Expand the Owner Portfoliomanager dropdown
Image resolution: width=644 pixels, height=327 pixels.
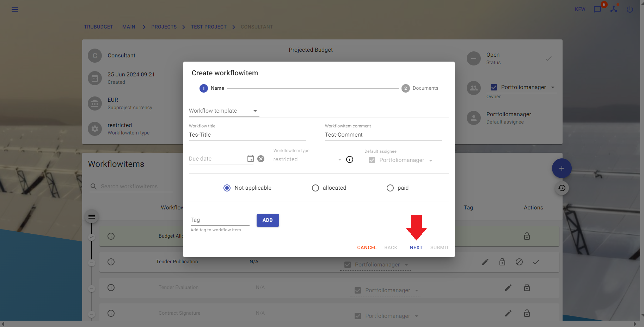pyautogui.click(x=553, y=87)
